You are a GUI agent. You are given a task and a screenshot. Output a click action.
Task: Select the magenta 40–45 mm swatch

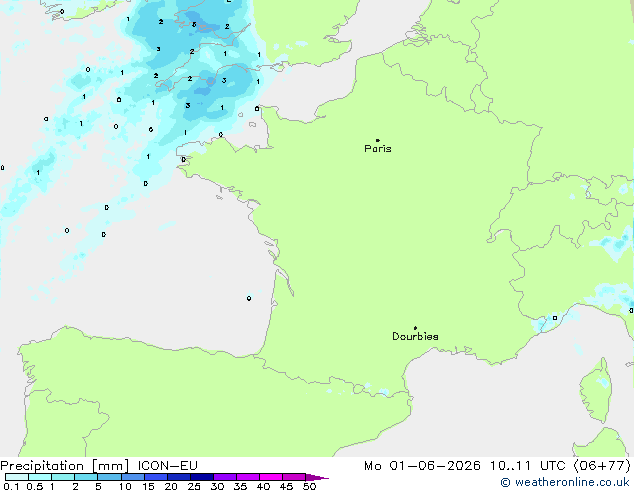[x=271, y=477]
